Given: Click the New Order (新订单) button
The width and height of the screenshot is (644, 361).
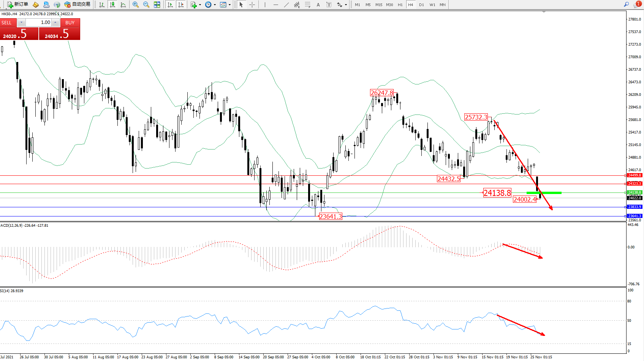Looking at the screenshot, I should [x=17, y=5].
